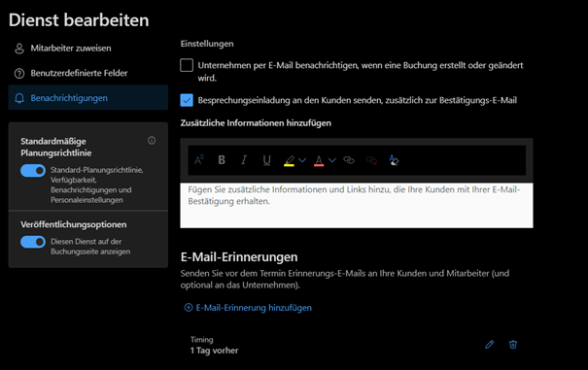Toggle 'Diesen Dienst auf der Buchungsseite anzeigen'

pos(33,242)
